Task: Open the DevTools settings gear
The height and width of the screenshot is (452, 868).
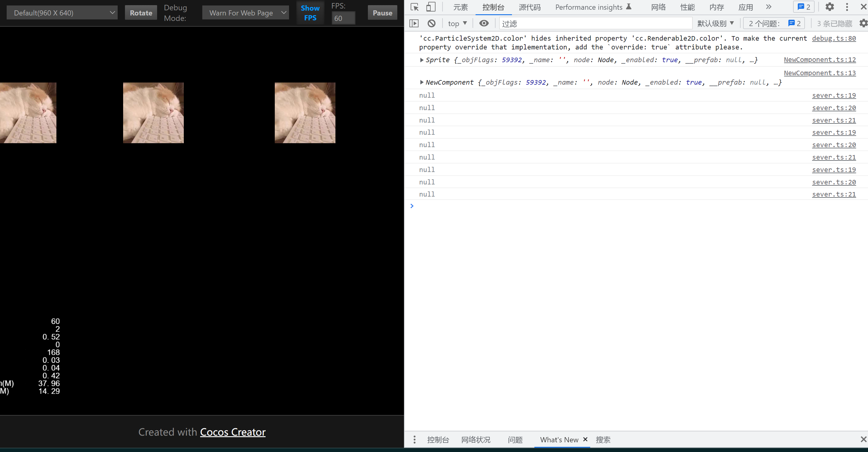Action: coord(829,7)
